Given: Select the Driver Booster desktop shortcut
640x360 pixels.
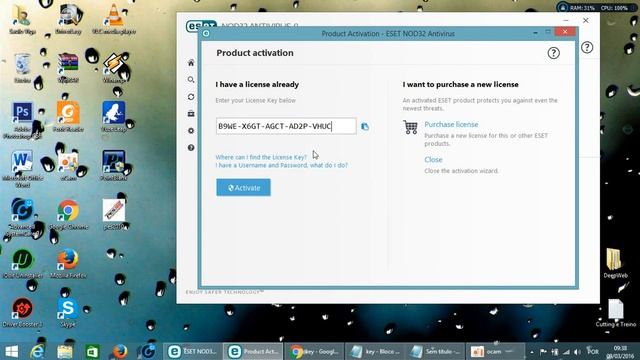Looking at the screenshot, I should pos(22,313).
